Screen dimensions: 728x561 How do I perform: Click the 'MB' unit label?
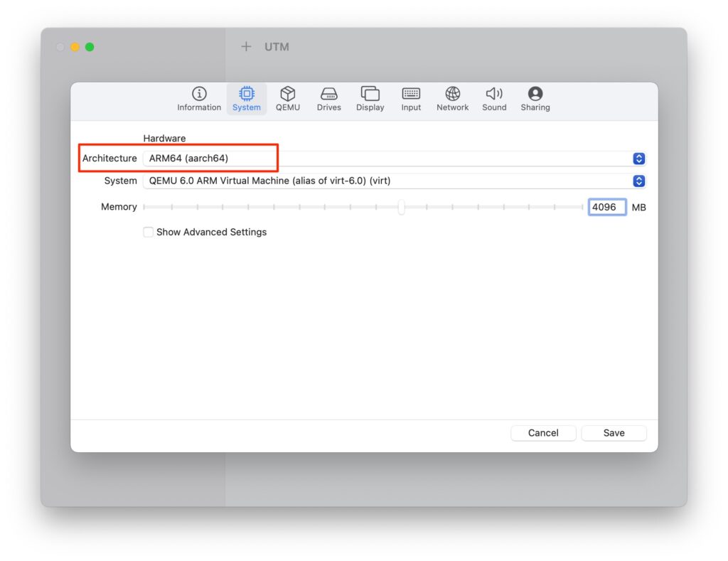coord(639,208)
